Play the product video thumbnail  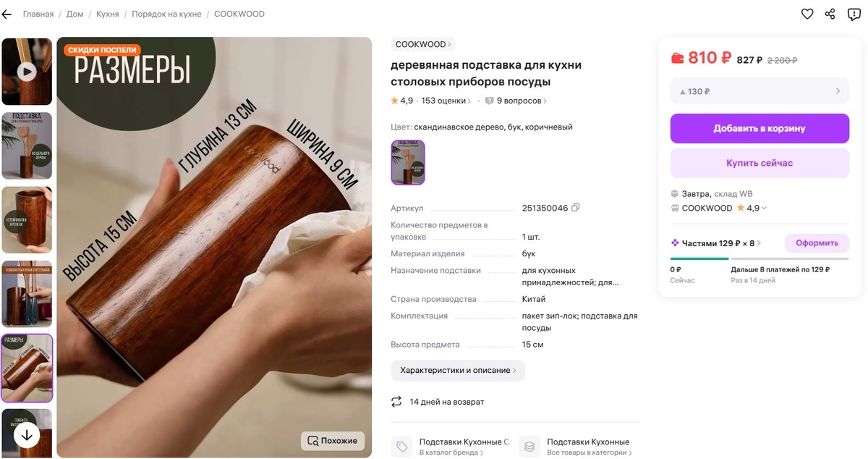tap(27, 72)
